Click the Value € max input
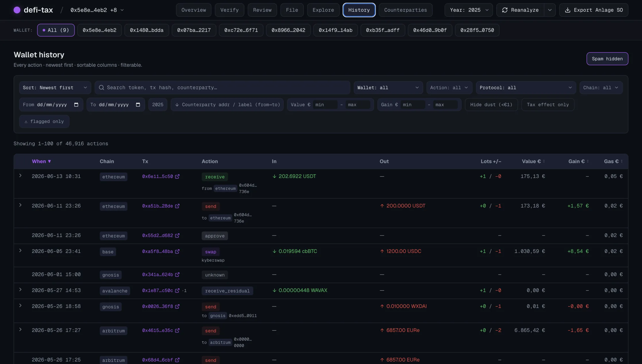 point(358,105)
